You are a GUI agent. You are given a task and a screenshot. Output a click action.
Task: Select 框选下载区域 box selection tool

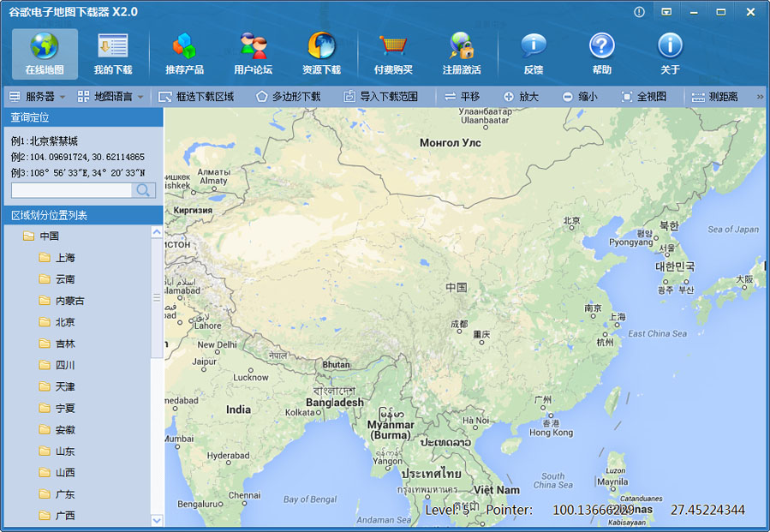point(196,97)
